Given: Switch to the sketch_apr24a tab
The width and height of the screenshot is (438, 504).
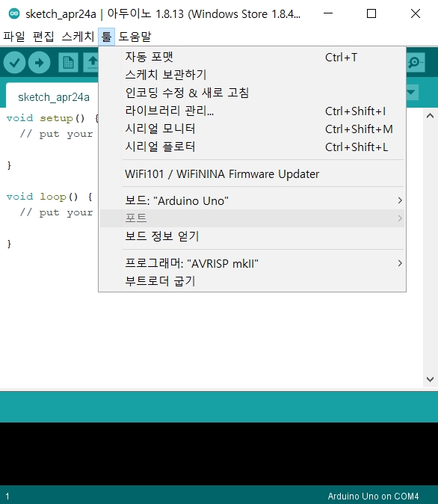Looking at the screenshot, I should (x=53, y=97).
